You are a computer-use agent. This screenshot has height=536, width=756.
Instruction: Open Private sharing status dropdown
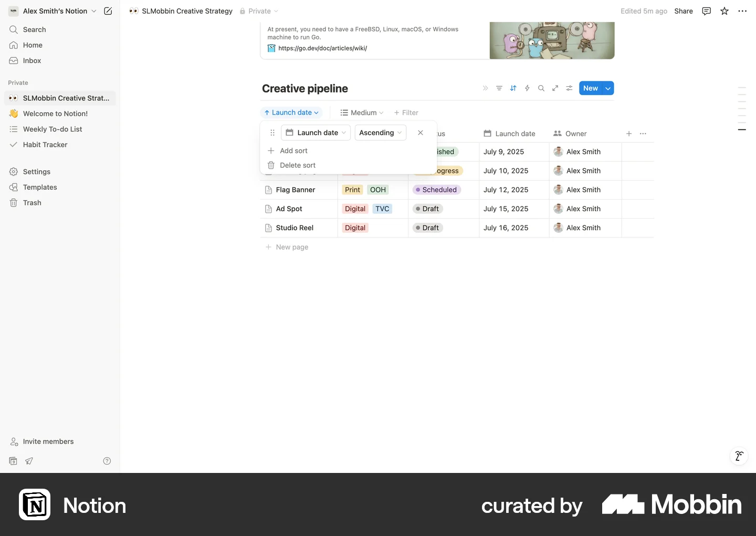259,11
